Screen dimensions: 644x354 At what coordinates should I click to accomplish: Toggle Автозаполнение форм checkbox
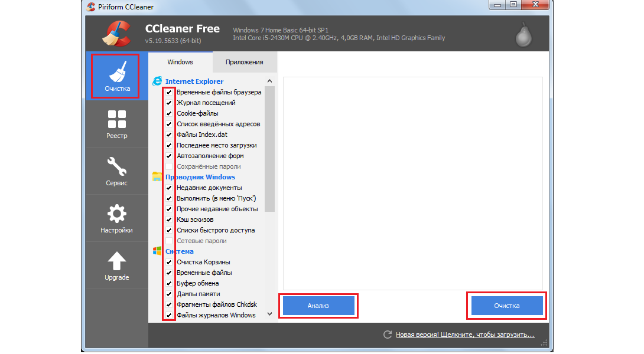pos(169,156)
